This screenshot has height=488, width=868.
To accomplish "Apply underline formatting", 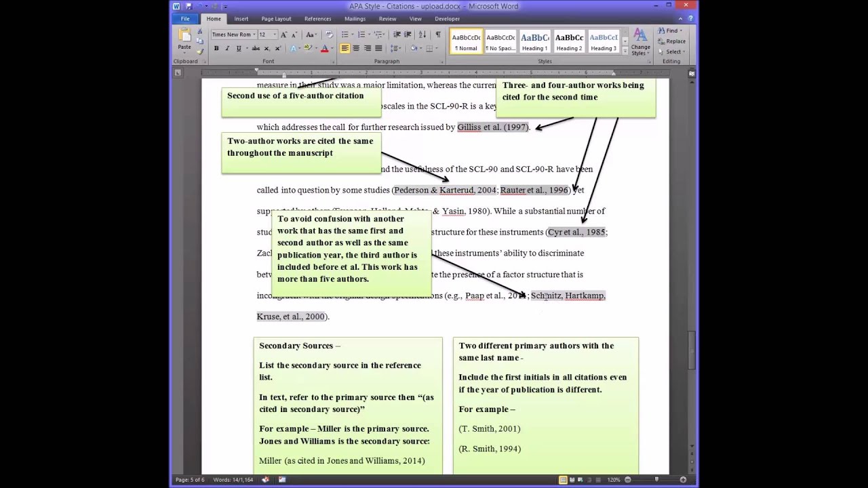I will pos(239,48).
